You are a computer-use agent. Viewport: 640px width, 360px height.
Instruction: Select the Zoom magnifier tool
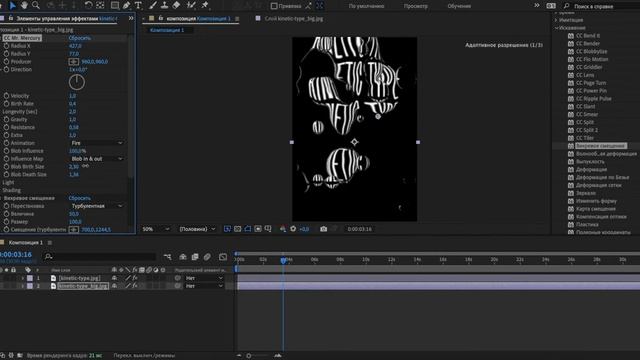[36, 5]
